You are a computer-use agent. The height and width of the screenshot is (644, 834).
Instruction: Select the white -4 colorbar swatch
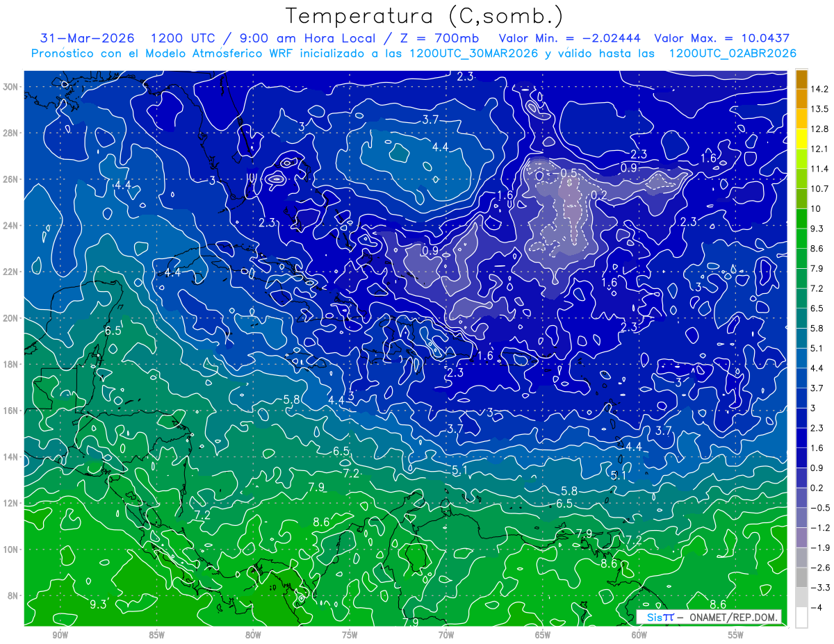click(x=801, y=618)
